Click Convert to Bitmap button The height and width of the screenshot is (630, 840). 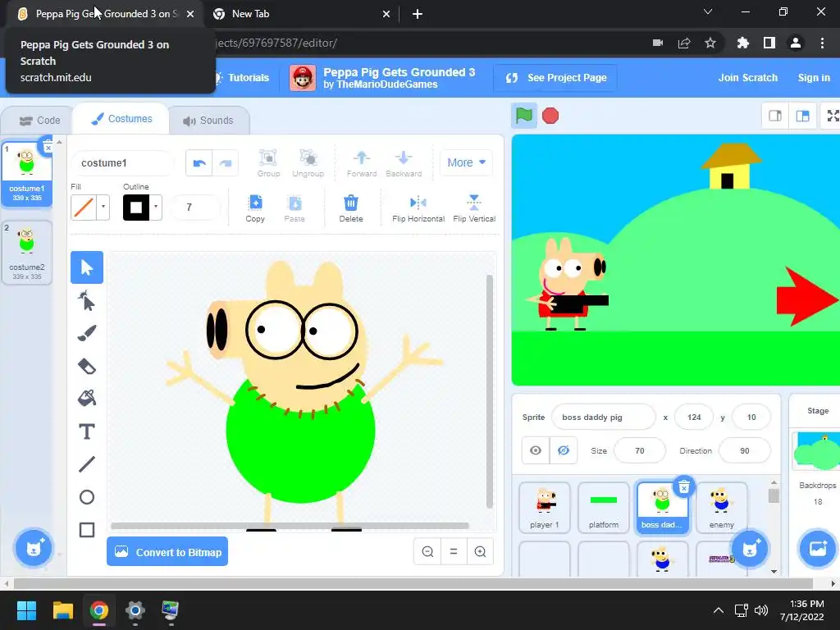coord(167,552)
